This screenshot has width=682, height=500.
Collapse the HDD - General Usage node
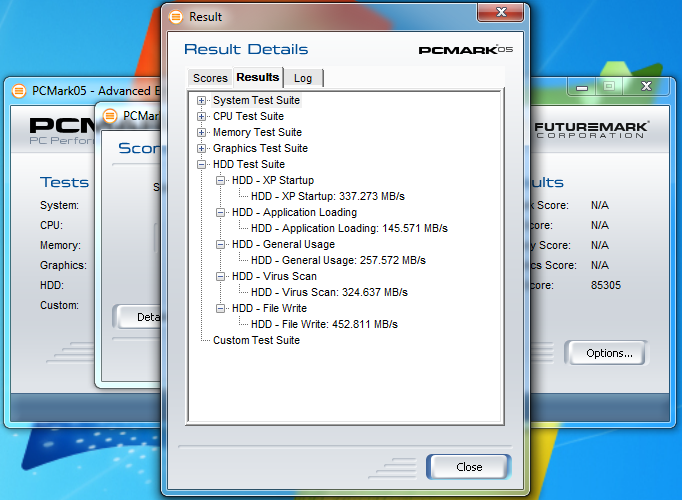point(221,244)
